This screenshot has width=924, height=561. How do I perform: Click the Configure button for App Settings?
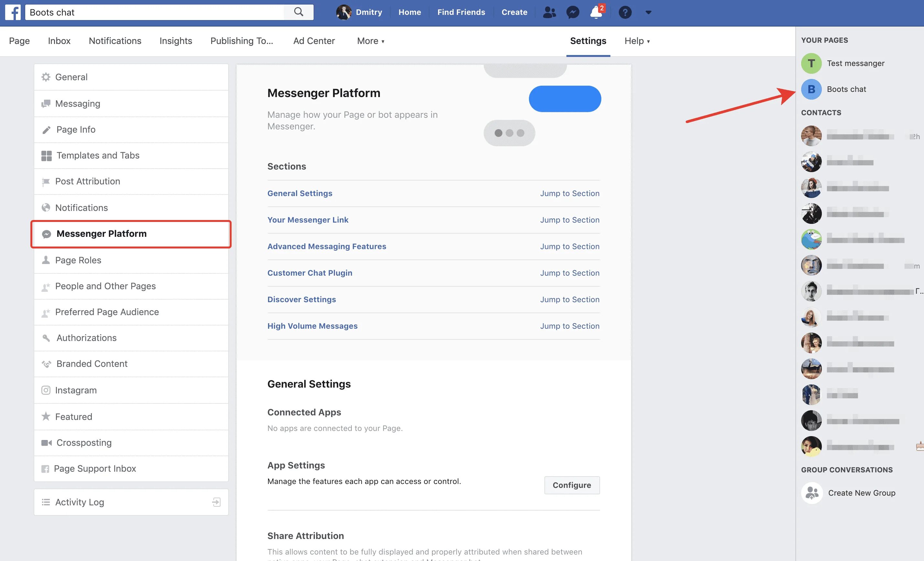(572, 485)
